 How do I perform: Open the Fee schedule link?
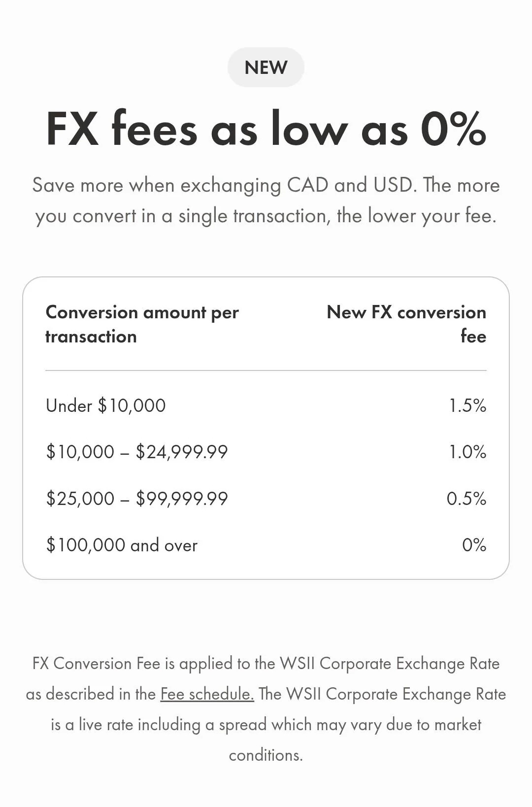207,694
